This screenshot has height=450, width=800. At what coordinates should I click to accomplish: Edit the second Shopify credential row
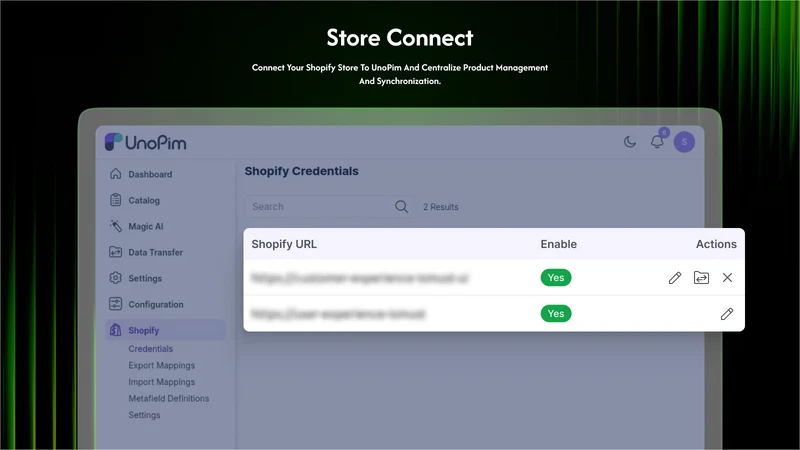(x=727, y=314)
